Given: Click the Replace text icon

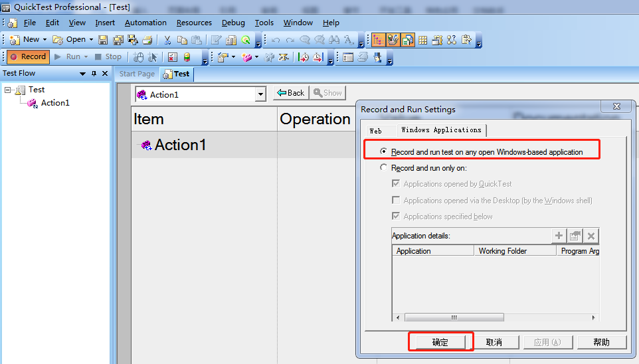Looking at the screenshot, I should pos(349,40).
